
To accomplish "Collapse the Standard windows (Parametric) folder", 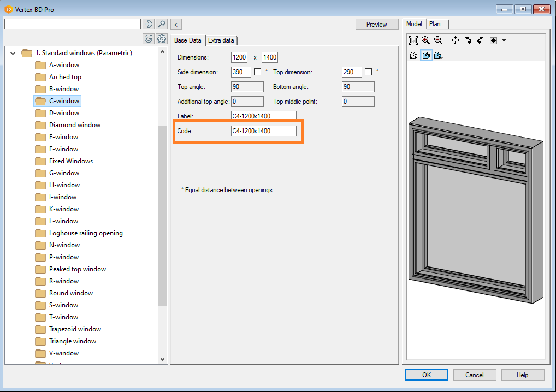I will 13,53.
